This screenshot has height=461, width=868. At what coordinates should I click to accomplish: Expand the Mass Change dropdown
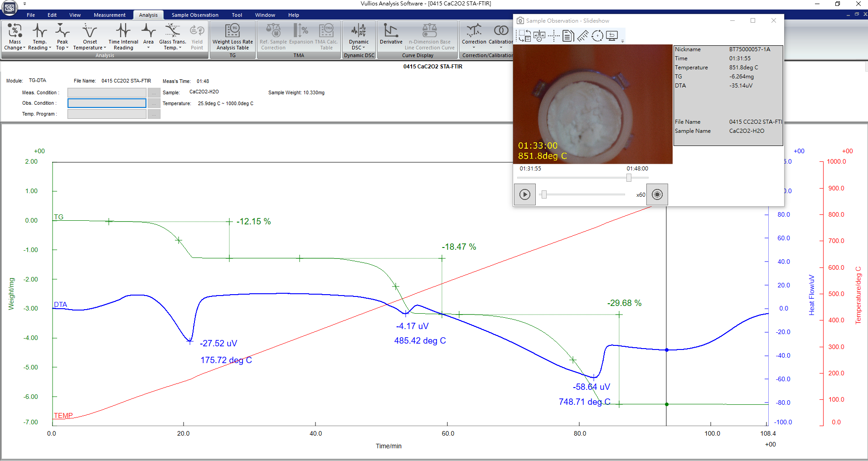tap(15, 48)
